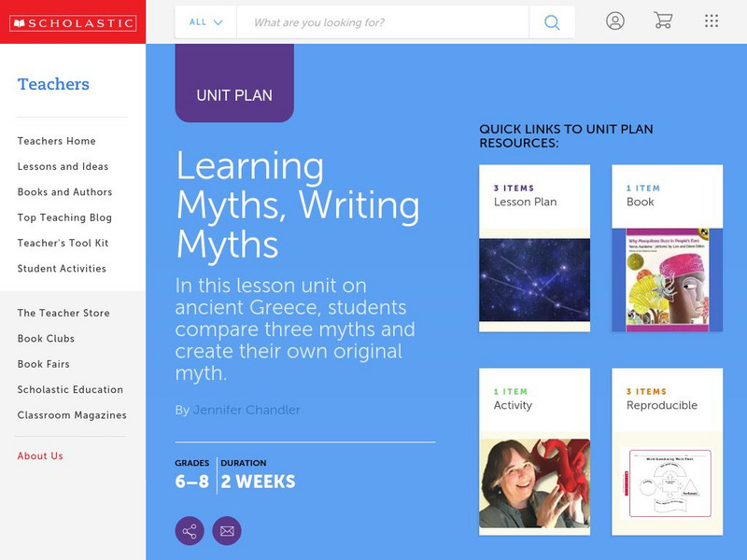This screenshot has height=560, width=747.
Task: Visit The Teacher Store
Action: coord(63,313)
